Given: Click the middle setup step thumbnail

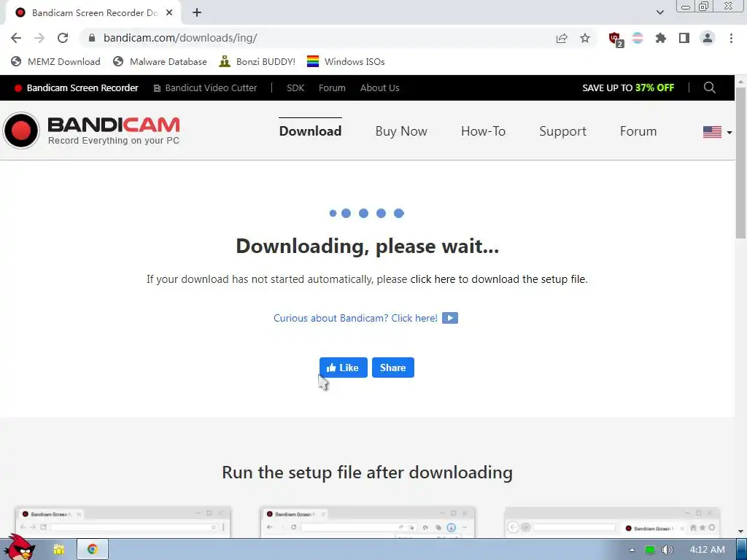Looking at the screenshot, I should pos(368,522).
